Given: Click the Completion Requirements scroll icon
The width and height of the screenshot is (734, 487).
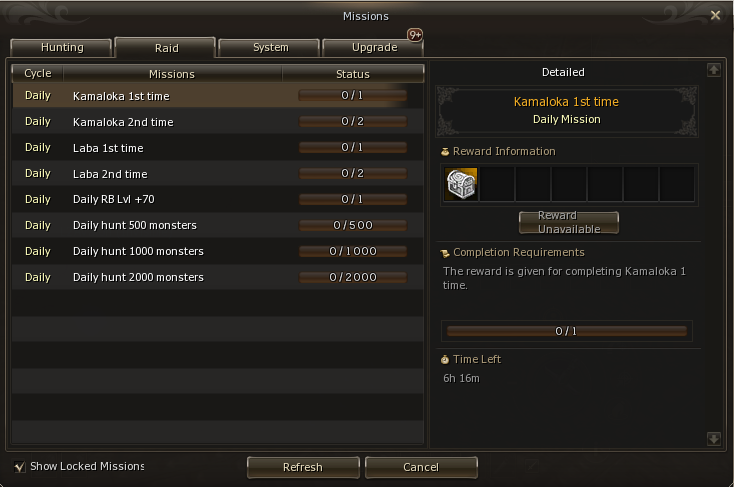Looking at the screenshot, I should click(x=445, y=253).
